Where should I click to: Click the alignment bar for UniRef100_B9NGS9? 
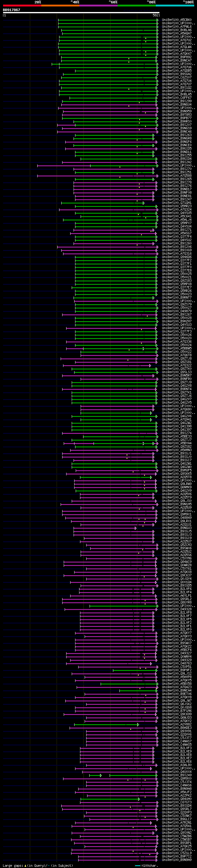pyautogui.click(x=110, y=128)
